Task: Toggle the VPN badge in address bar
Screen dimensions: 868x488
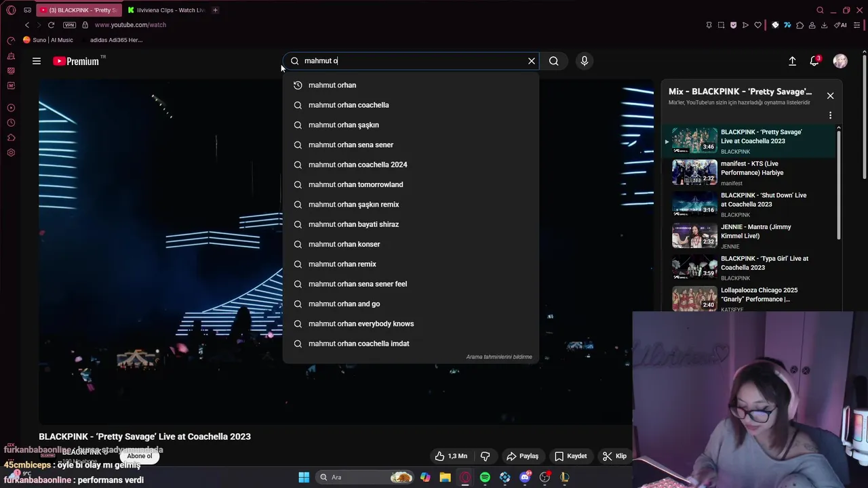Action: [69, 25]
